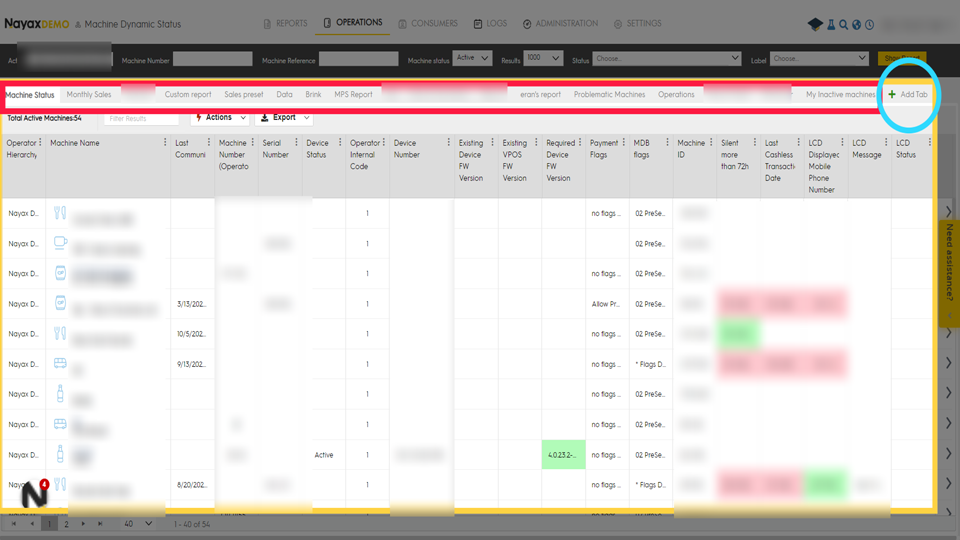The image size is (960, 540).
Task: Click the green 4.0.23.2 firmware cell
Action: pos(563,454)
